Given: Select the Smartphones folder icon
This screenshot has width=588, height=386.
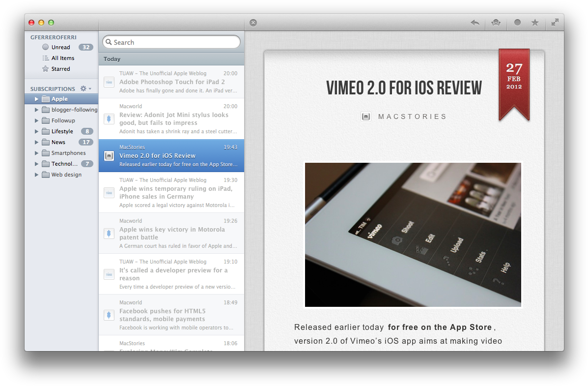Looking at the screenshot, I should 46,153.
